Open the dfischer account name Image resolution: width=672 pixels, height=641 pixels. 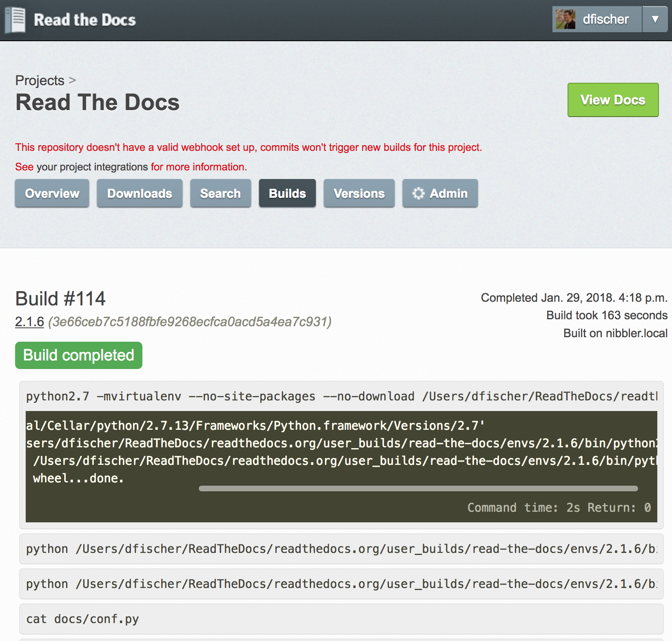click(x=605, y=19)
